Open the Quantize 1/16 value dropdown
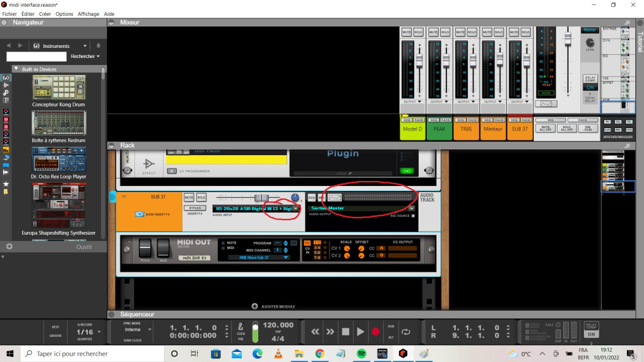This screenshot has width=644, height=362. click(99, 332)
